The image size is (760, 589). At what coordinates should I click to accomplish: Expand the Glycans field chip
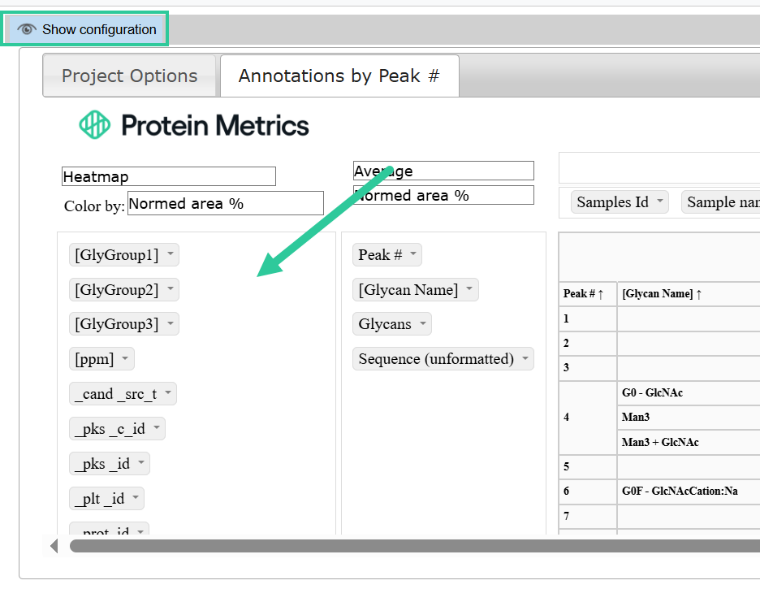click(423, 323)
